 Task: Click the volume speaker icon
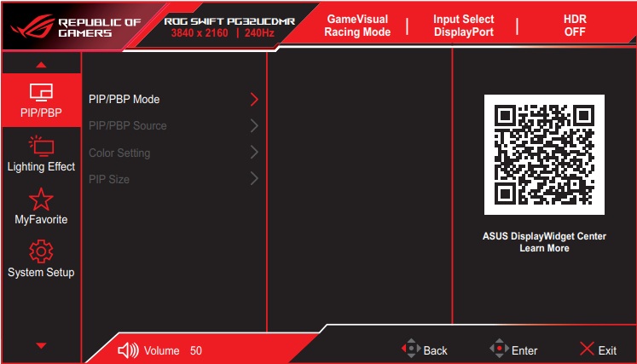click(x=128, y=350)
